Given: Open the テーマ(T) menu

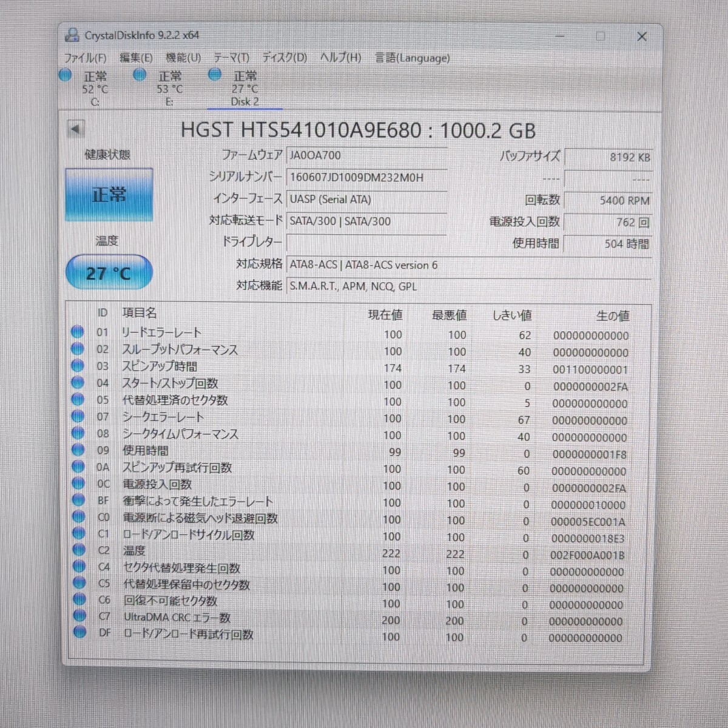Looking at the screenshot, I should [231, 58].
